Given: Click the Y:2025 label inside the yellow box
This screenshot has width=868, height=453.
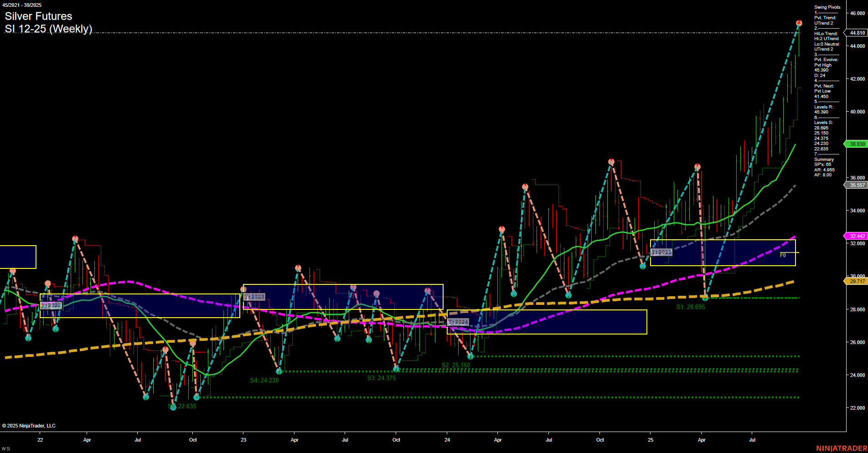Looking at the screenshot, I should tap(661, 252).
